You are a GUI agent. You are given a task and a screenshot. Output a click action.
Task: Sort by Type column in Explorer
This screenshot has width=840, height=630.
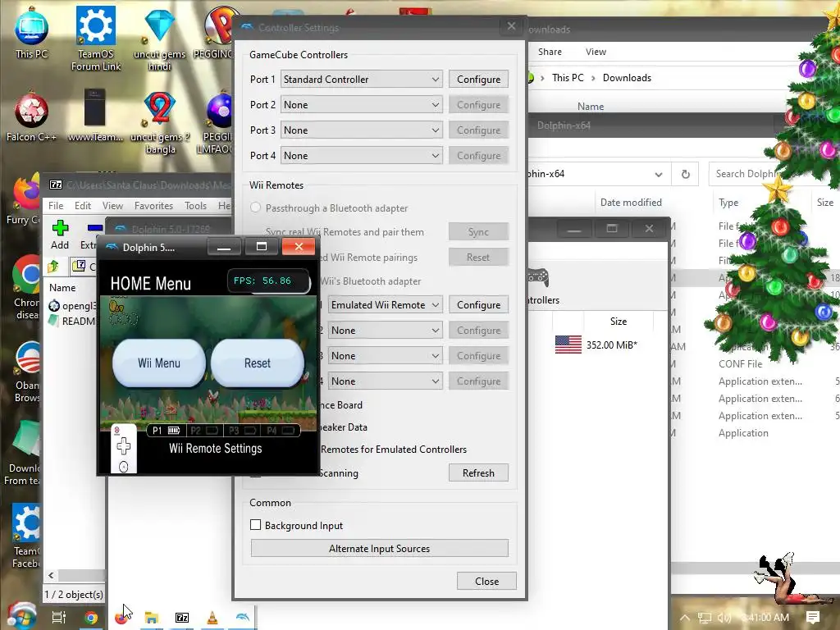(x=728, y=203)
